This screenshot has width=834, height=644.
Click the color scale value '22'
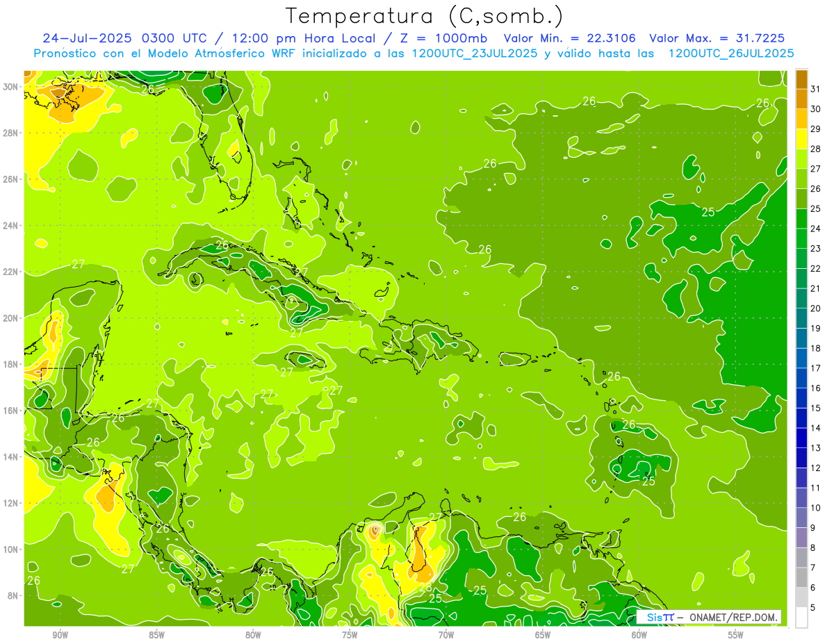point(815,268)
